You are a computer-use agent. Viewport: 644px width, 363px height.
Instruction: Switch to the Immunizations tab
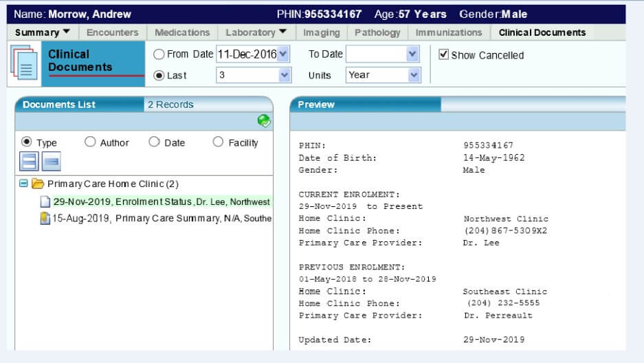(x=449, y=32)
